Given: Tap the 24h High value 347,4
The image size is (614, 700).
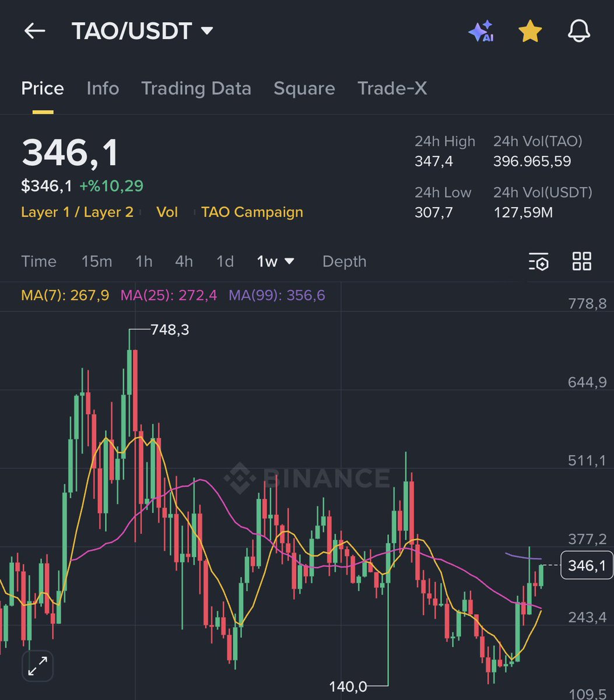Looking at the screenshot, I should pos(434,161).
